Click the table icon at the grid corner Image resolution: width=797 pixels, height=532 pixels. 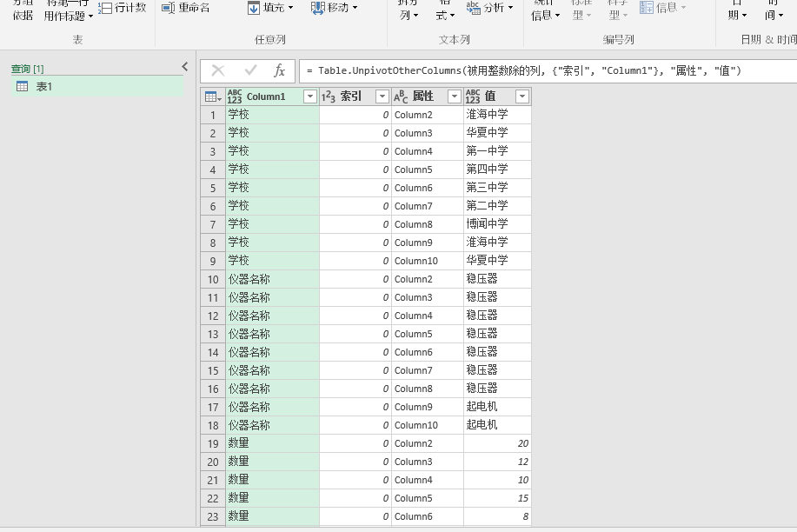click(209, 95)
